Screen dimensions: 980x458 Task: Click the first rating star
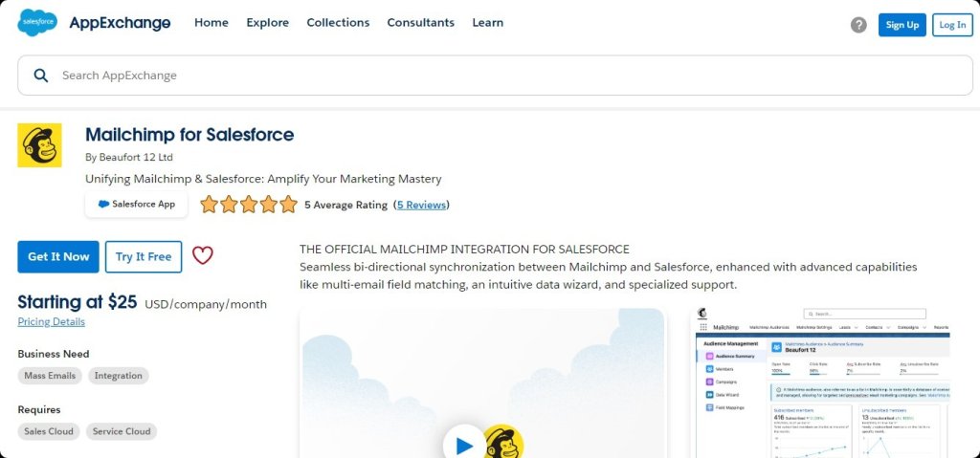click(x=209, y=205)
